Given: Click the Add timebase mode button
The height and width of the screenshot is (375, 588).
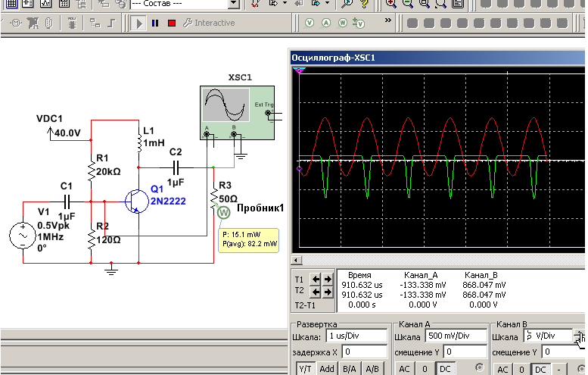Looking at the screenshot, I should [x=327, y=368].
